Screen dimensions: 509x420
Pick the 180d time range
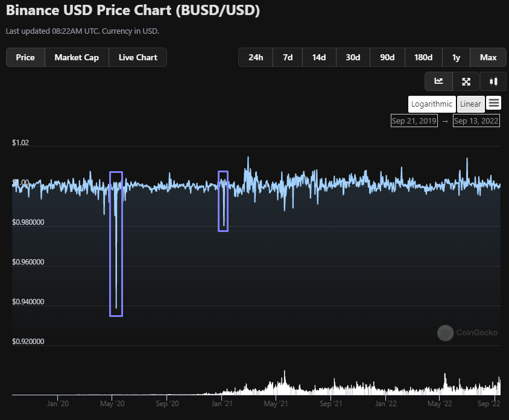tap(423, 57)
